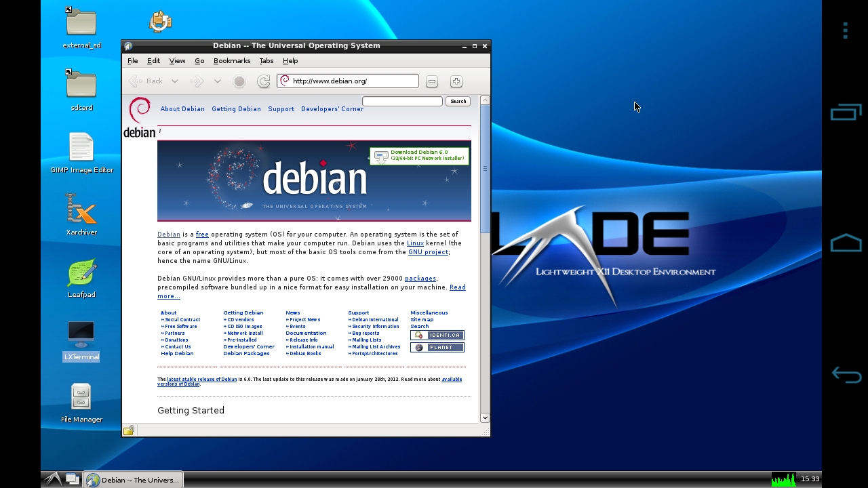The height and width of the screenshot is (488, 868).
Task: Tap the Android overflow menu dots
Action: coord(845,30)
